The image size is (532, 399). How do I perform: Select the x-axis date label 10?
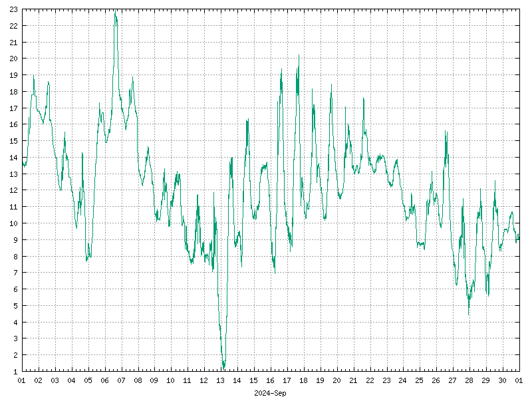coord(170,380)
